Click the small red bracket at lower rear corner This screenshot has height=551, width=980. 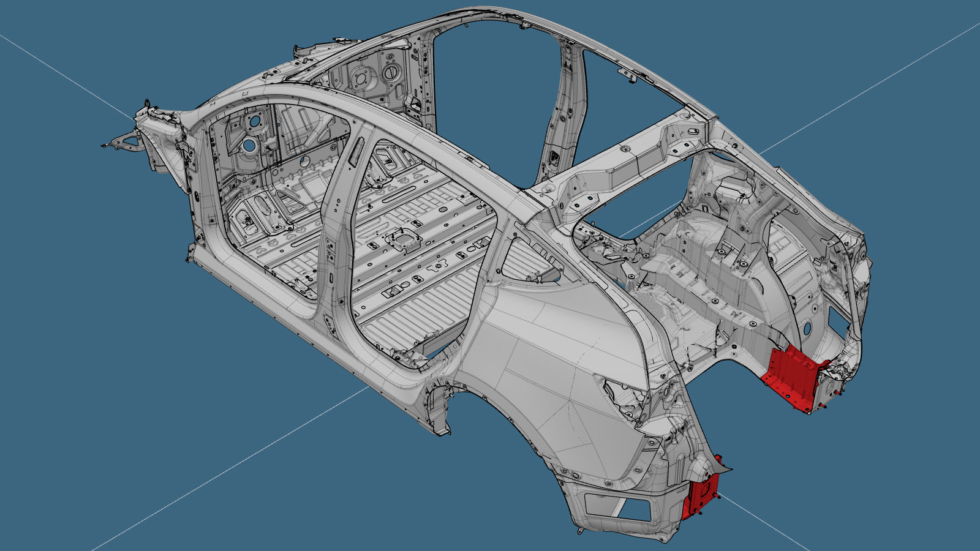[699, 495]
